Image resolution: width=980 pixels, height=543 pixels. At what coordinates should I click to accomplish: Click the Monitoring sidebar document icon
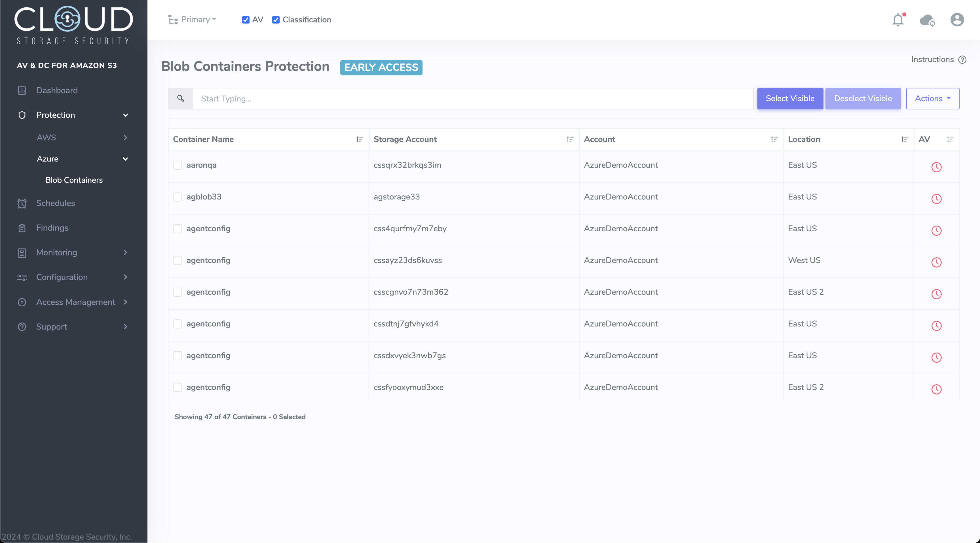[x=22, y=253]
